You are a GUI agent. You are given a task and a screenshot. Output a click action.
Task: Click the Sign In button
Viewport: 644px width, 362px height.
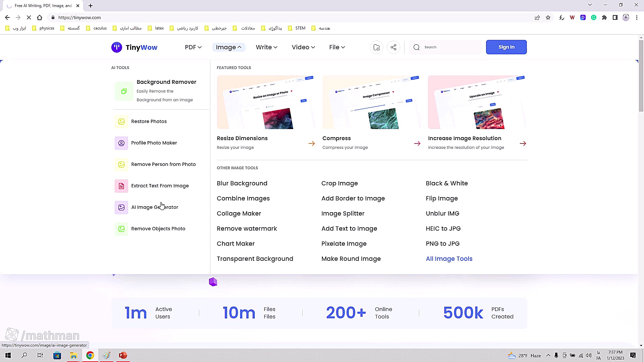point(506,47)
